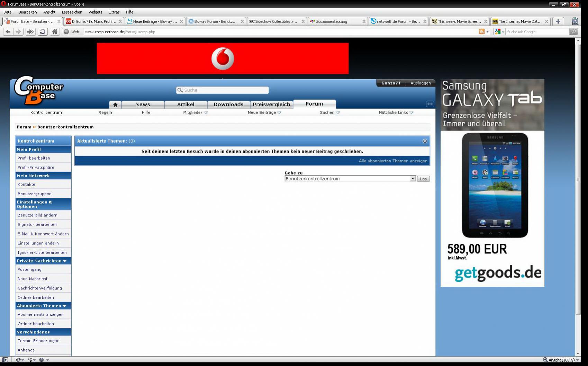Go back with the browser Back arrow
Screen dimensions: 588x366
click(x=8, y=32)
